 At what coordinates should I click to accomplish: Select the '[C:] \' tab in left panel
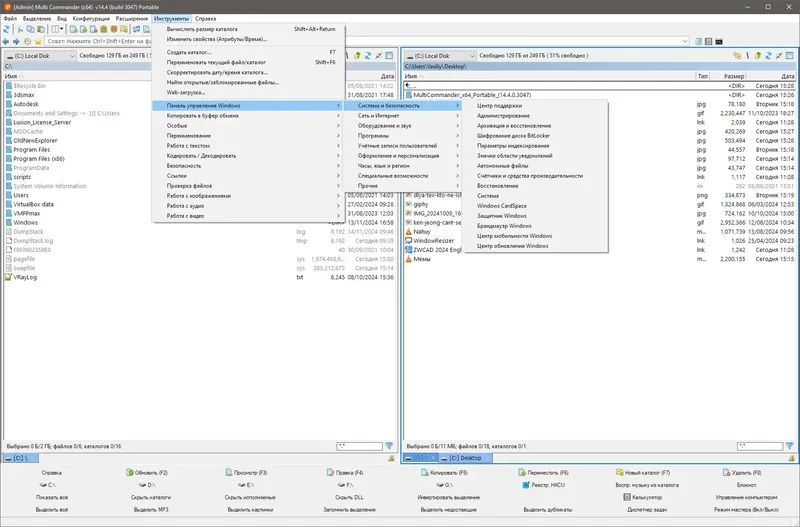(x=20, y=458)
